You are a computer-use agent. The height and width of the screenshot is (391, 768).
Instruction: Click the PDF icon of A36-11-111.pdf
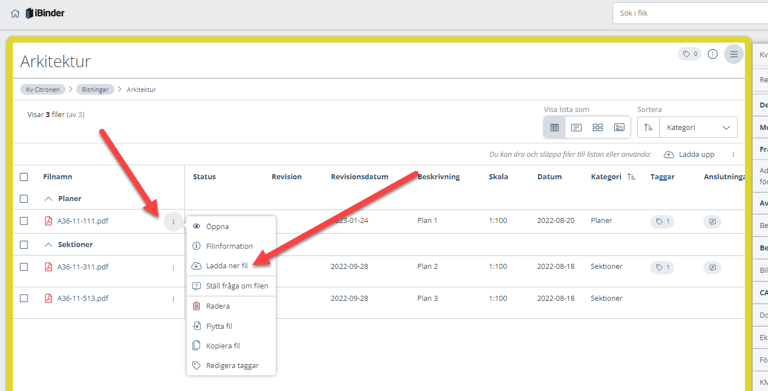[x=48, y=221]
